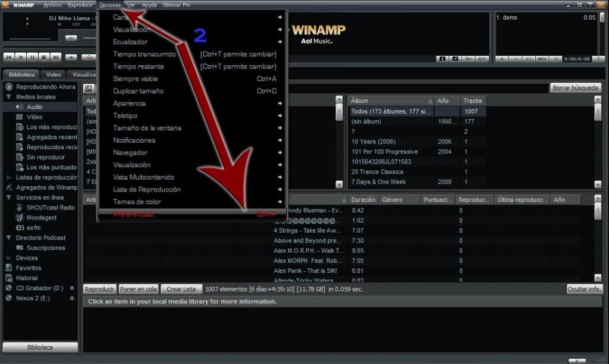The width and height of the screenshot is (609, 364).
Task: Open the Sin reproducir view
Action: tap(40, 158)
